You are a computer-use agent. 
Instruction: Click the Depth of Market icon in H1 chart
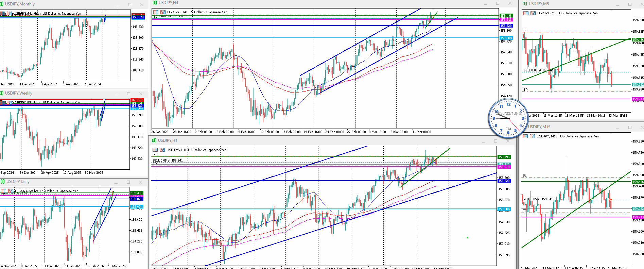(x=155, y=150)
